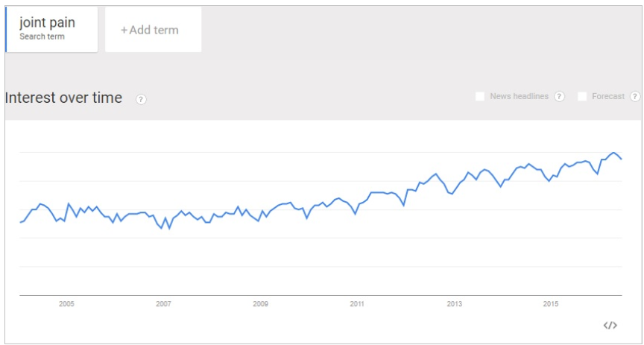Click the 2009 axis label
Screen dimensions: 644x345
[x=260, y=304]
